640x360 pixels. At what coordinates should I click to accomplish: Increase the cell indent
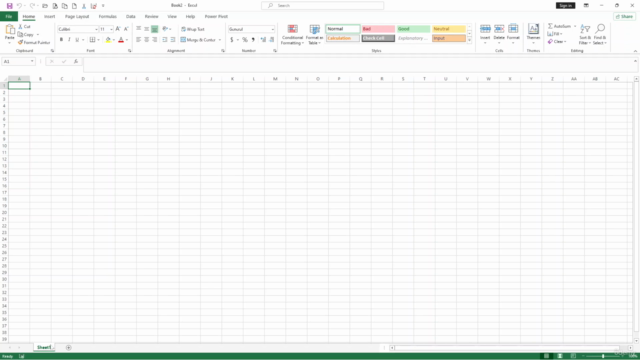coord(173,40)
